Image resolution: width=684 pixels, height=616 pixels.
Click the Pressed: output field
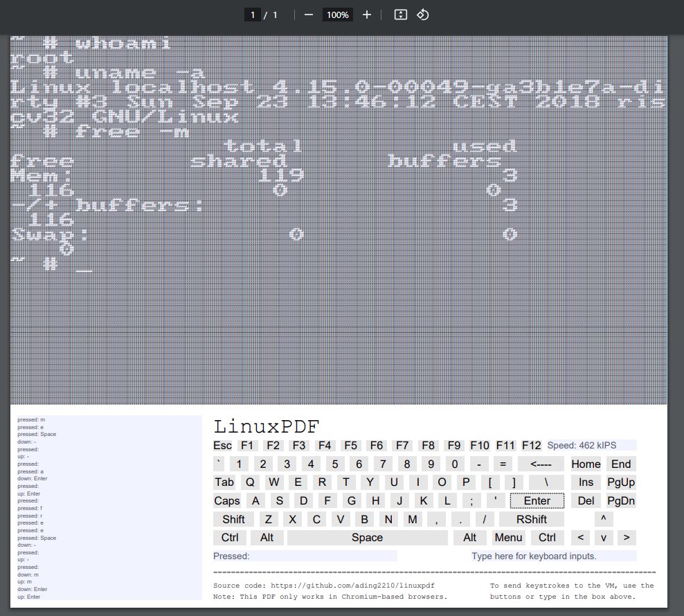pos(305,556)
